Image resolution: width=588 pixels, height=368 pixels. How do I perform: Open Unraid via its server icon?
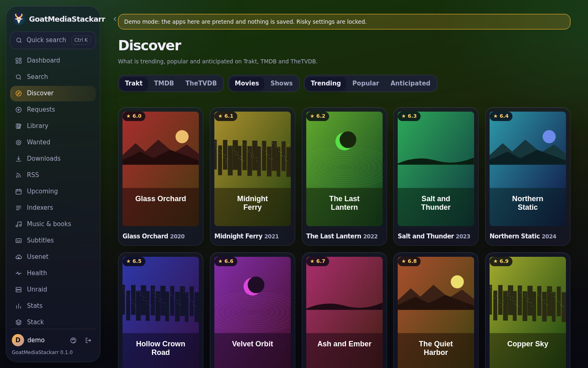coord(18,289)
